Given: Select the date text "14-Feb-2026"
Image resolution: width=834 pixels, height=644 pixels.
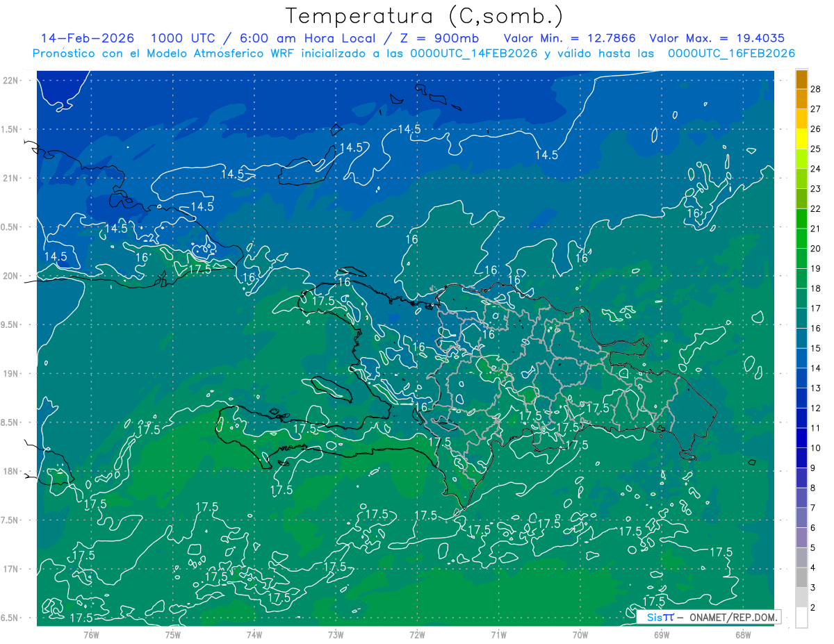Looking at the screenshot, I should pyautogui.click(x=88, y=38).
